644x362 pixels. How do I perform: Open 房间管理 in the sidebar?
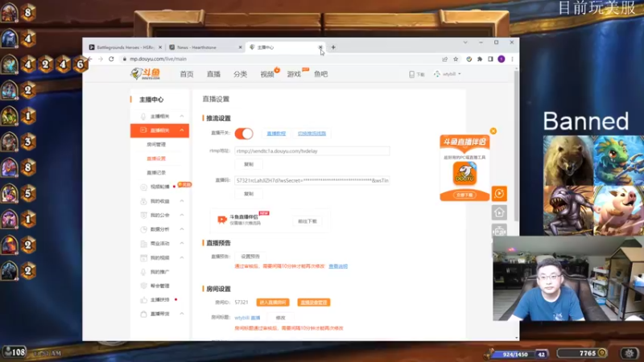(156, 145)
